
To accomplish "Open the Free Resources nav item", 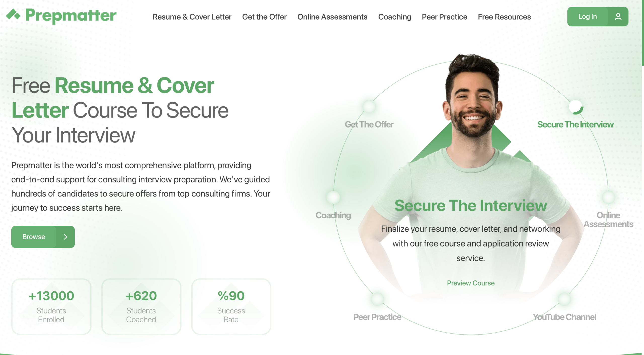I will coord(504,17).
